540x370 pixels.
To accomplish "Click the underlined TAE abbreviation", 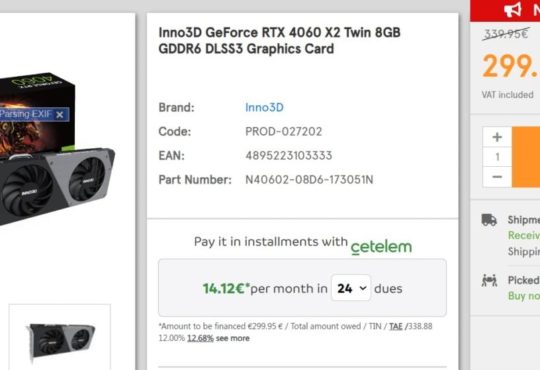I will pyautogui.click(x=396, y=326).
